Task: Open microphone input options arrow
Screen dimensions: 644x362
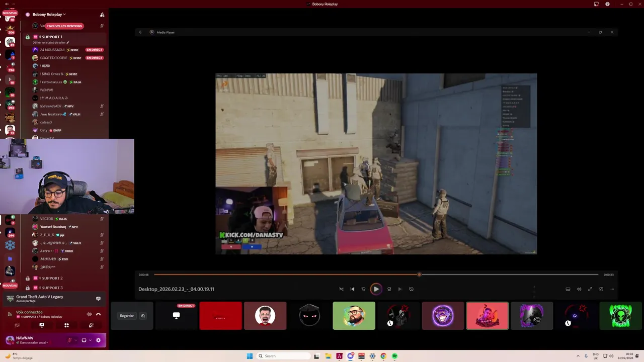Action: (x=76, y=340)
